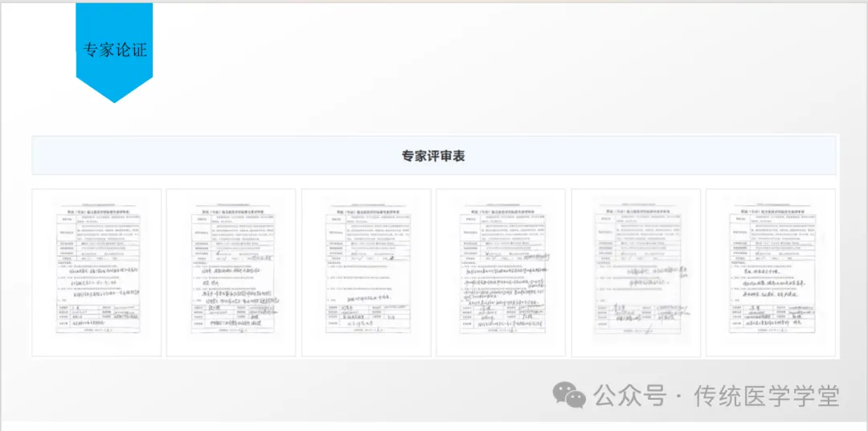Open the fourth expert review form thumbnail
The height and width of the screenshot is (431, 868).
pyautogui.click(x=501, y=273)
